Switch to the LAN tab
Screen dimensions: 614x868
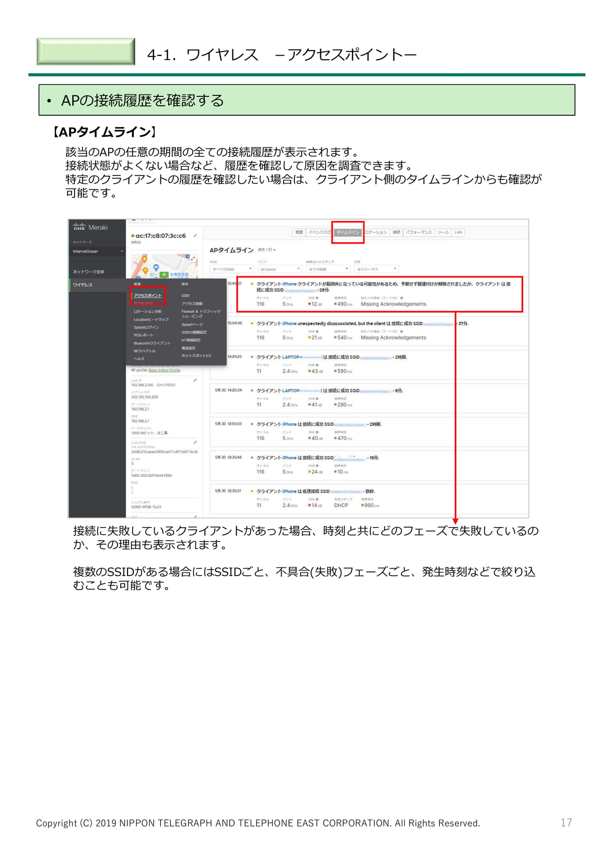pos(458,232)
